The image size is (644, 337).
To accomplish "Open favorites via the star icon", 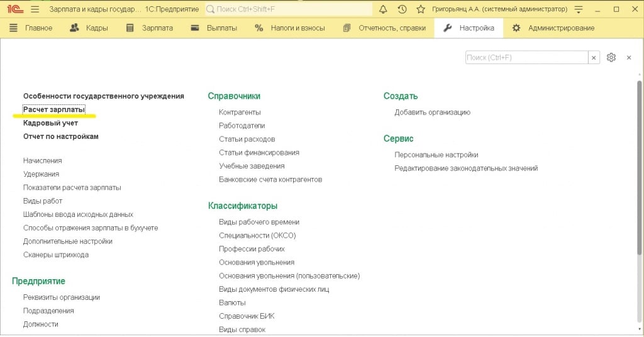I will [420, 9].
